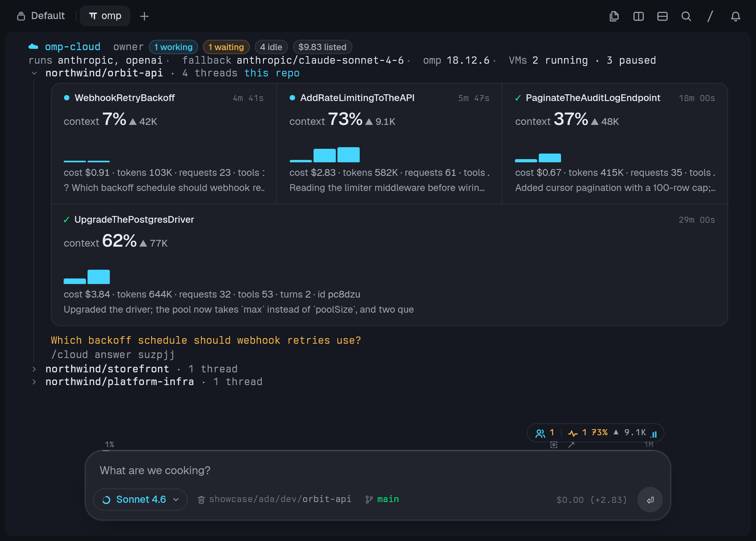
Task: Click the git branch icon beside main
Action: coord(369,500)
